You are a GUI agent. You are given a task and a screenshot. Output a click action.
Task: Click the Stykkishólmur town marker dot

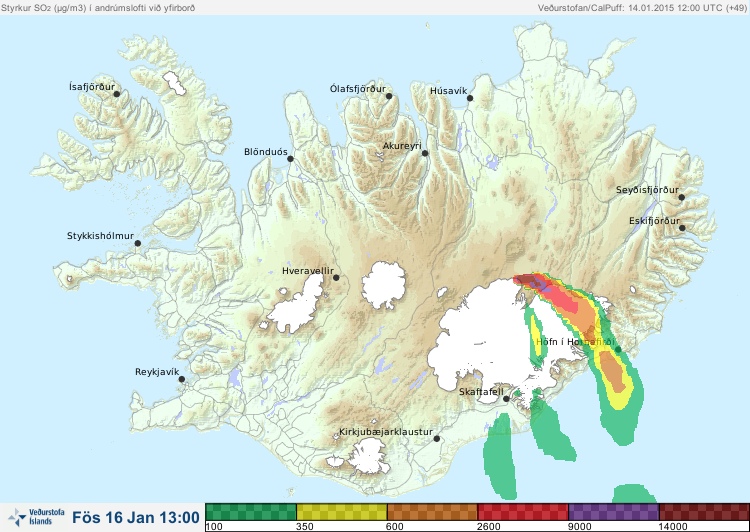coord(138,243)
